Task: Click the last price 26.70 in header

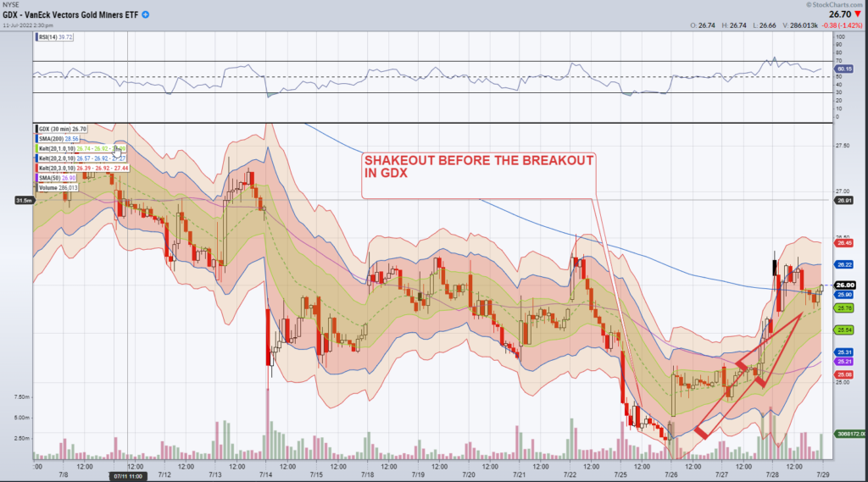Action: [x=840, y=14]
